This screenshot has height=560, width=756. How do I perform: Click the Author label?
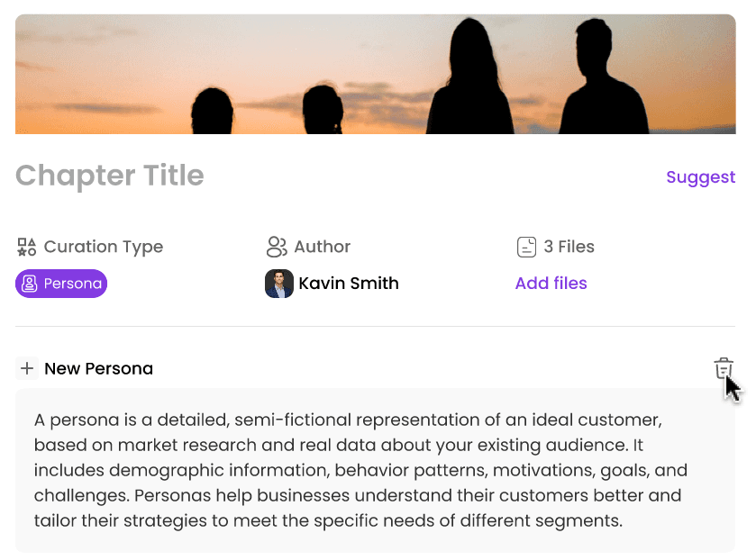(x=322, y=247)
